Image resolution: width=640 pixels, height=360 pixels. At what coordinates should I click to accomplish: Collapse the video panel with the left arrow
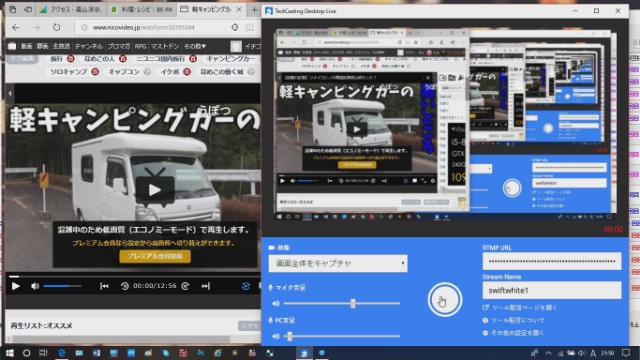10,93
